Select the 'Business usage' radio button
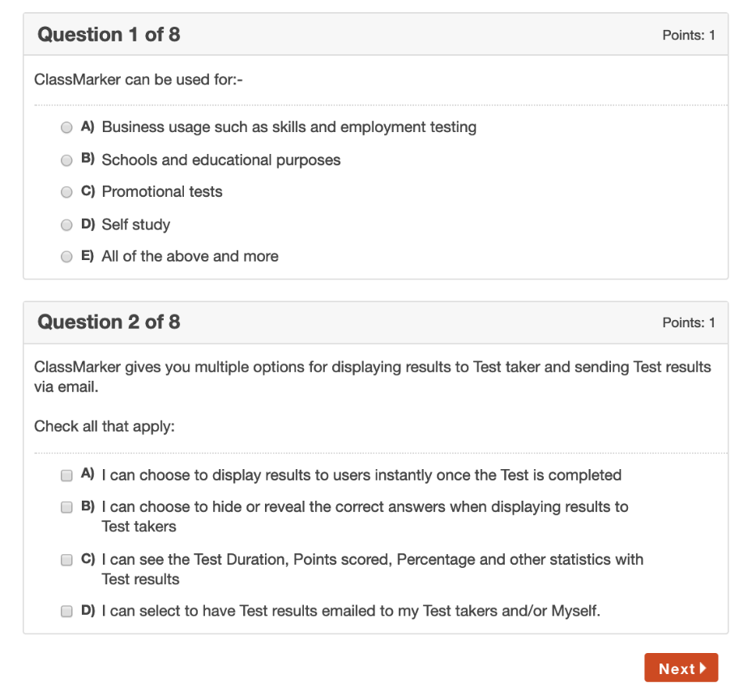This screenshot has height=700, width=752. click(66, 128)
